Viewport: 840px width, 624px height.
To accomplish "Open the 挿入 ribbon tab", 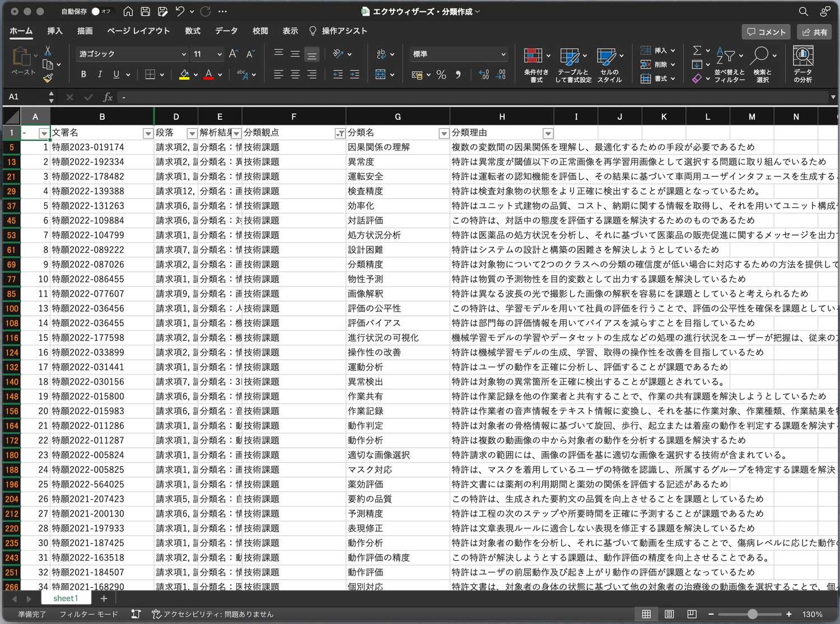I will pyautogui.click(x=55, y=31).
